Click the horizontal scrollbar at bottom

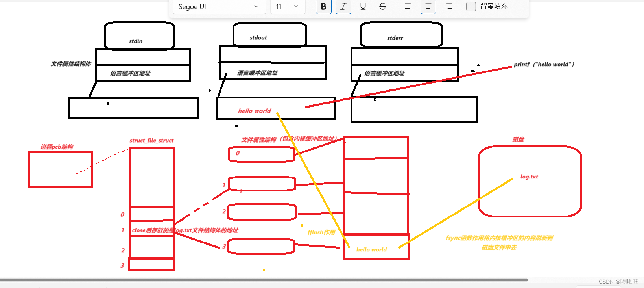(264, 280)
